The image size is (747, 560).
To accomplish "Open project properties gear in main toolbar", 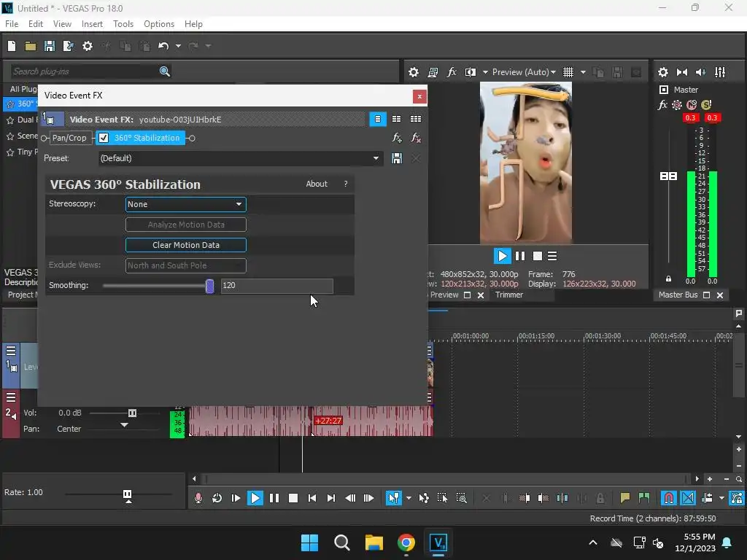I will click(x=88, y=46).
